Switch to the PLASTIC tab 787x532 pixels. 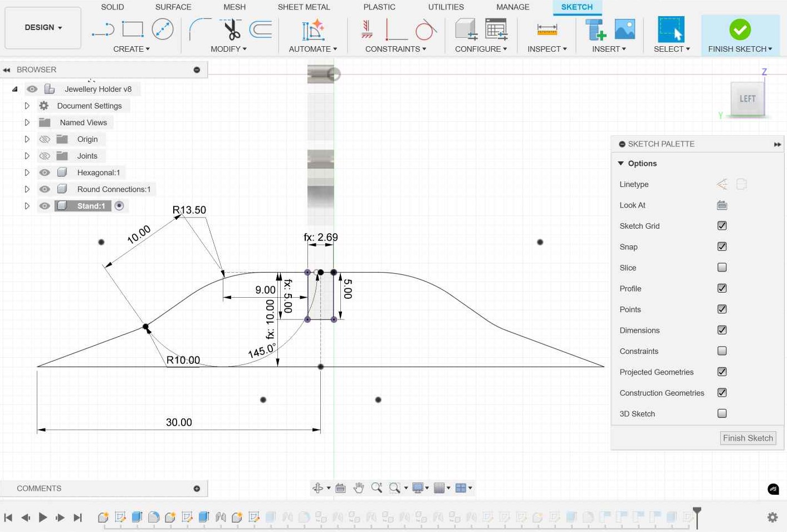coord(379,7)
